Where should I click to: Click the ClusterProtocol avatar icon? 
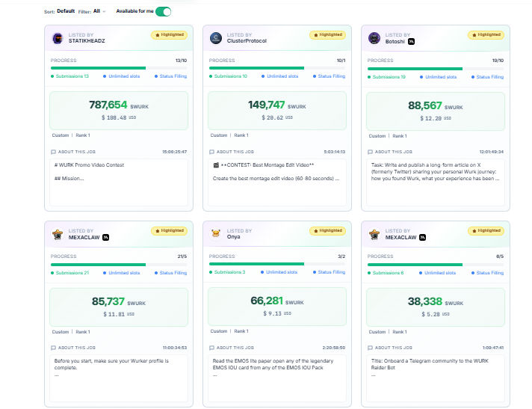[216, 38]
